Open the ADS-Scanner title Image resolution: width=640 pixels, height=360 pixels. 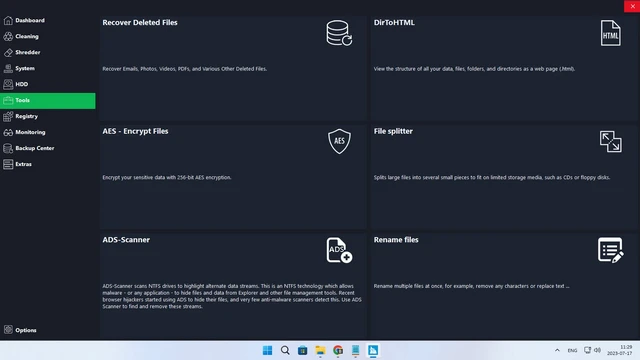(126, 240)
